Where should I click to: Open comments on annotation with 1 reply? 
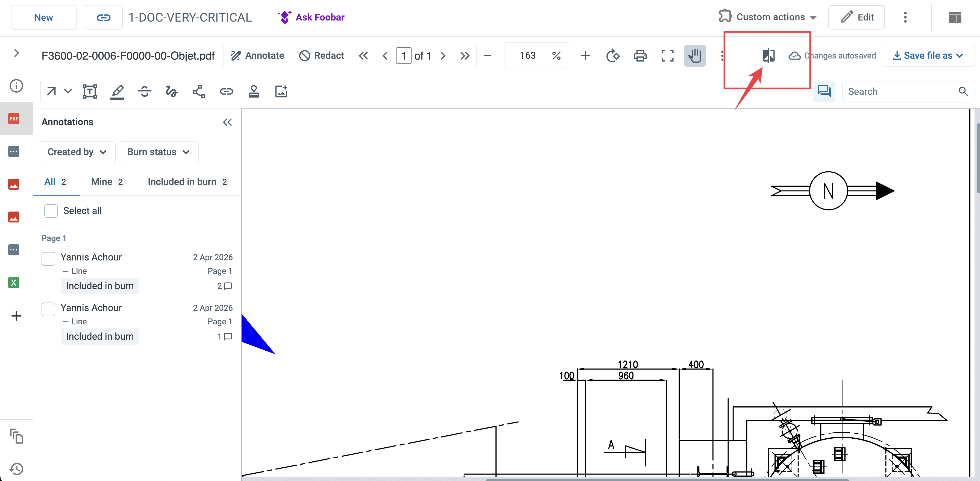point(224,336)
